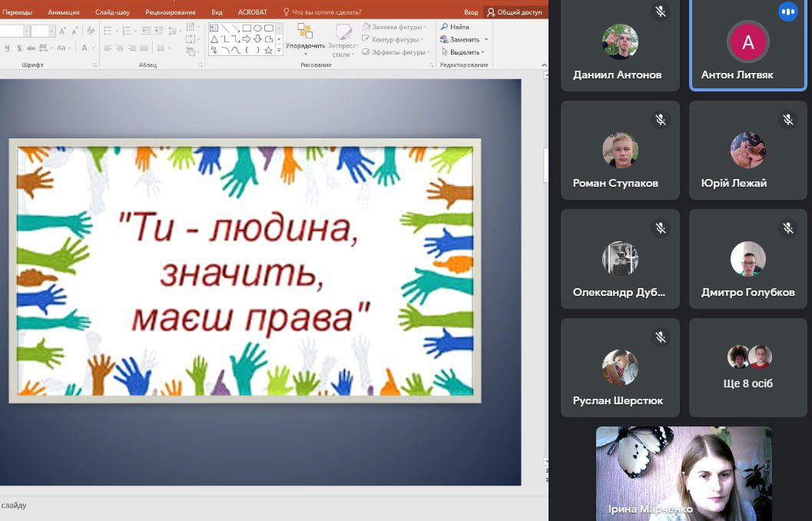The image size is (812, 521).
Task: Open the Шрифт group dialog launcher
Action: point(94,65)
